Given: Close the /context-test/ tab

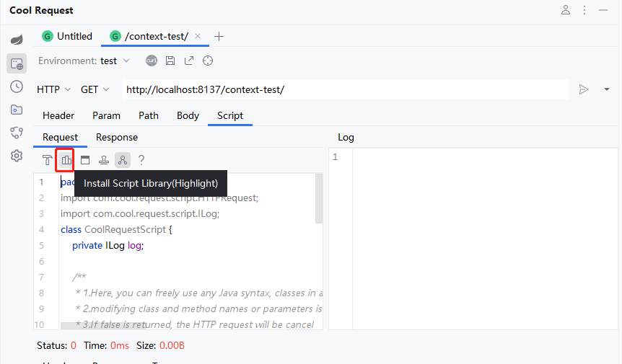Looking at the screenshot, I should coord(198,36).
